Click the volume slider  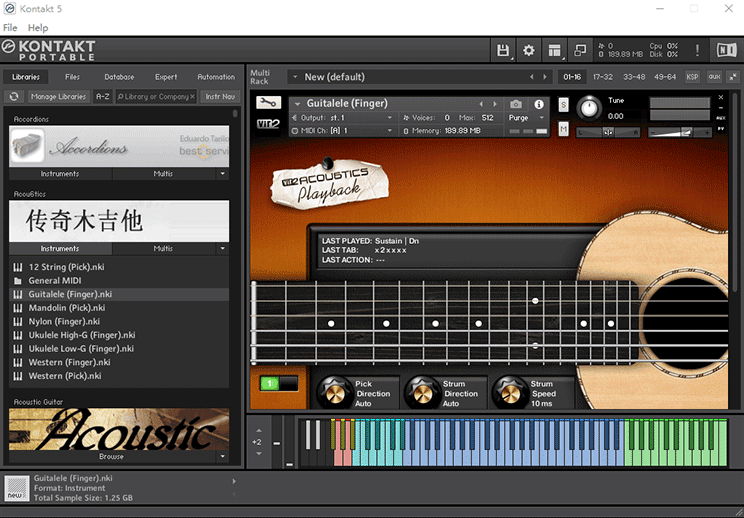click(x=680, y=132)
